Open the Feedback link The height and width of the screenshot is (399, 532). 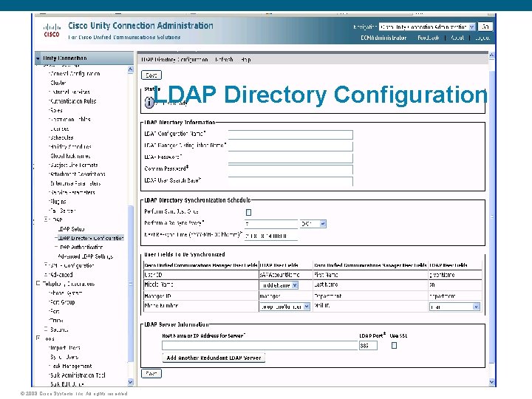coord(428,38)
